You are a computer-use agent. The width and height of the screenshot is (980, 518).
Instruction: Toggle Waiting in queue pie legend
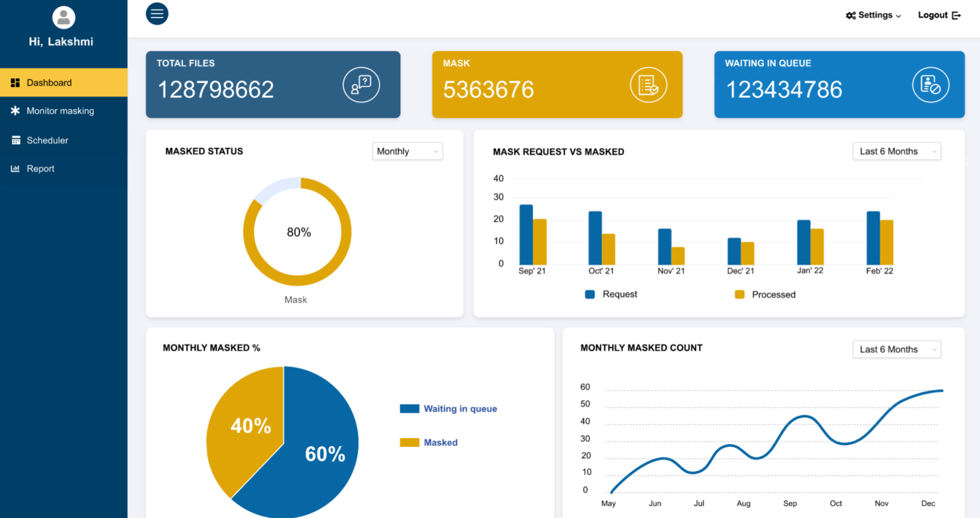click(449, 409)
